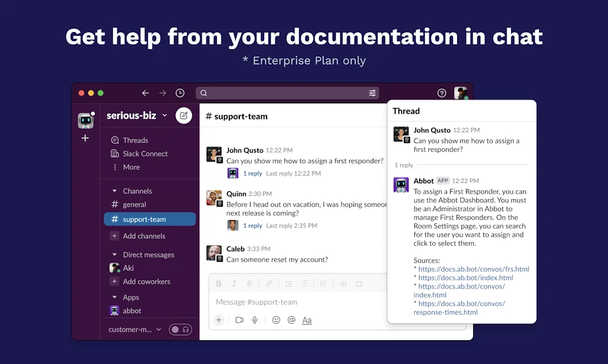Insert blockquote in composer
608x364 pixels.
[324, 284]
